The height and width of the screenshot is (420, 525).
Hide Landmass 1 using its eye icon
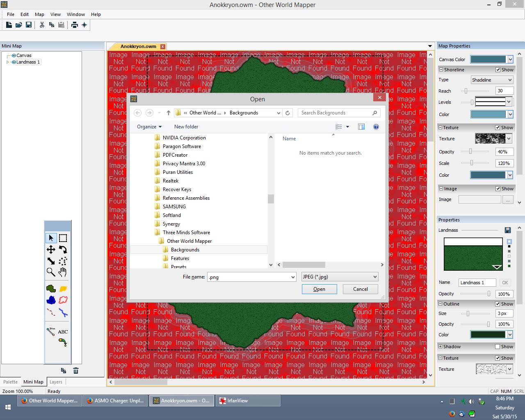pyautogui.click(x=14, y=62)
